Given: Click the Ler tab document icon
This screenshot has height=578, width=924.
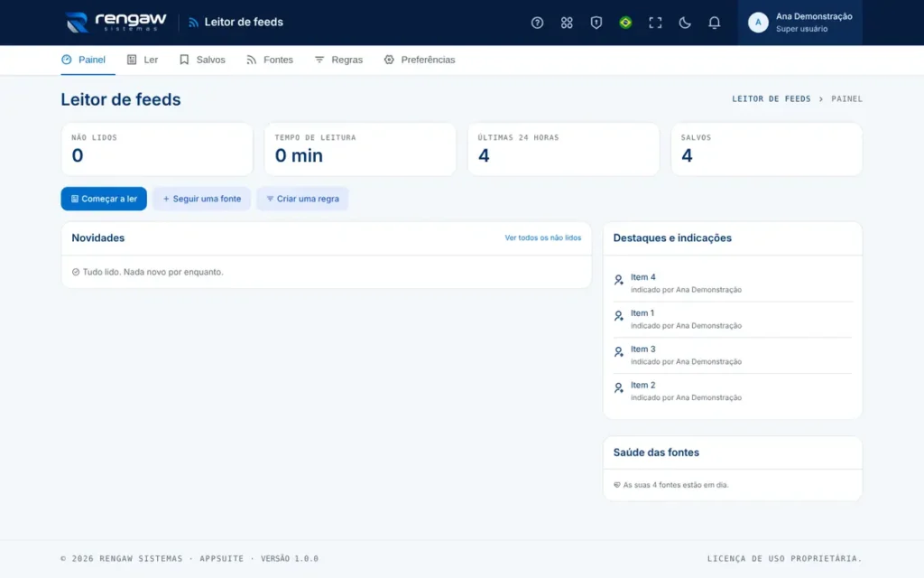Looking at the screenshot, I should click(x=132, y=60).
